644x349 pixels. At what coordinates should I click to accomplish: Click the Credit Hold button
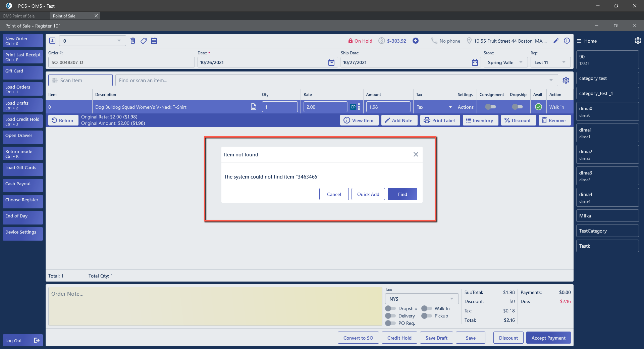pos(399,338)
